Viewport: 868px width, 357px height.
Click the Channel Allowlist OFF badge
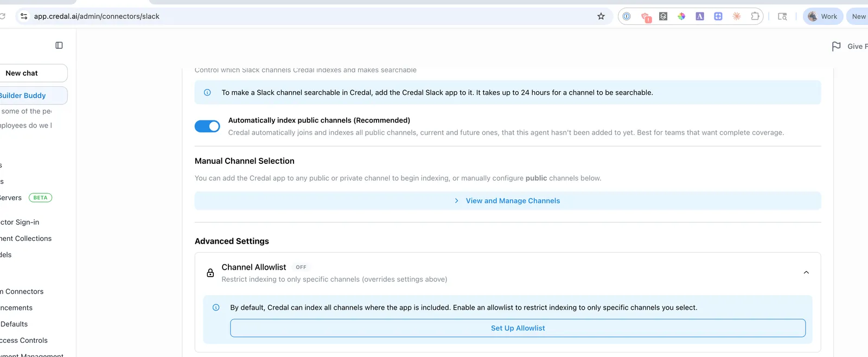[x=301, y=267]
